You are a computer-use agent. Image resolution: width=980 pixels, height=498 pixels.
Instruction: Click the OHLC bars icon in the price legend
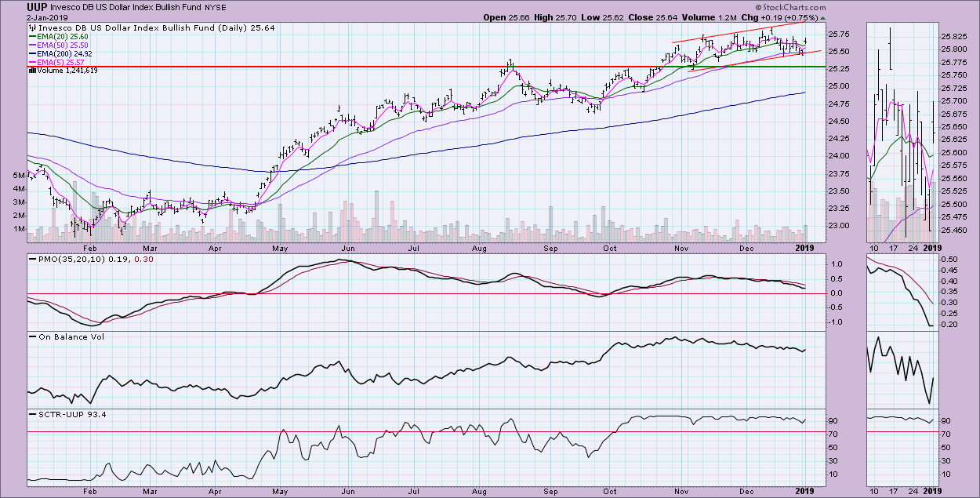[31, 27]
